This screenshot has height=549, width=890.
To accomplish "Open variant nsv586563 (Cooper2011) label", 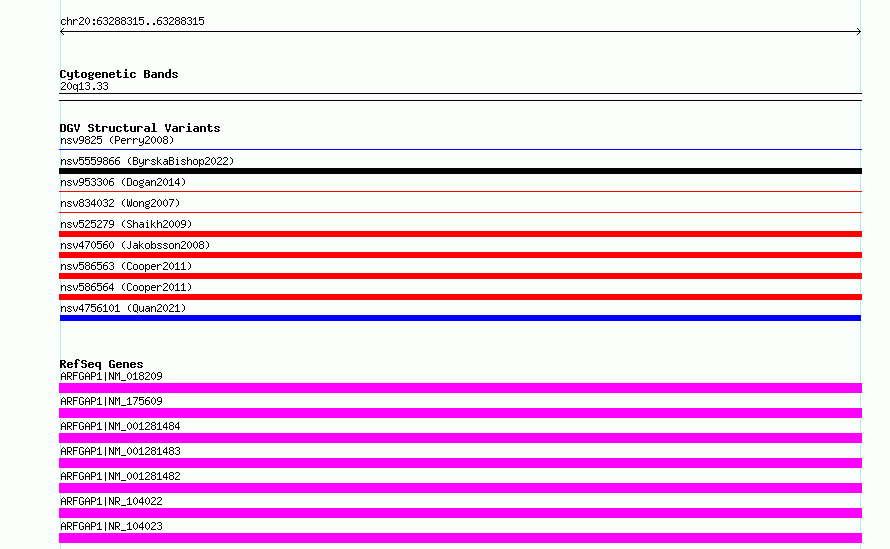I will (126, 266).
